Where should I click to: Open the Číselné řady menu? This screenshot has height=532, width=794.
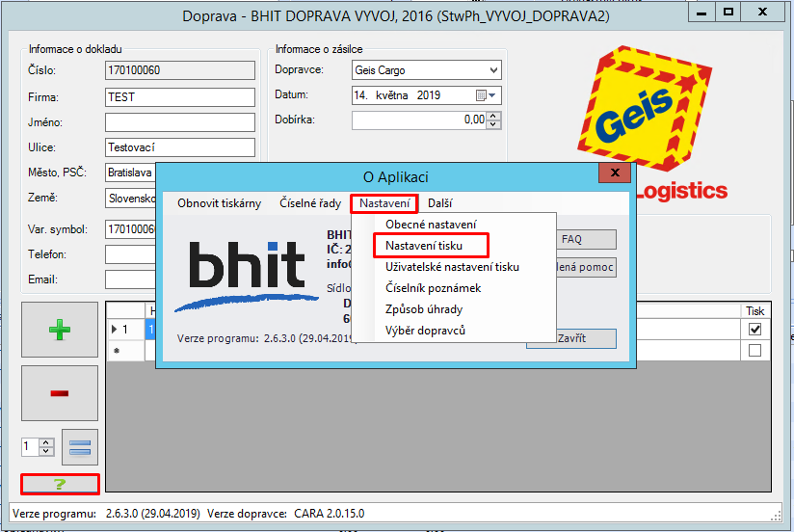click(x=310, y=203)
